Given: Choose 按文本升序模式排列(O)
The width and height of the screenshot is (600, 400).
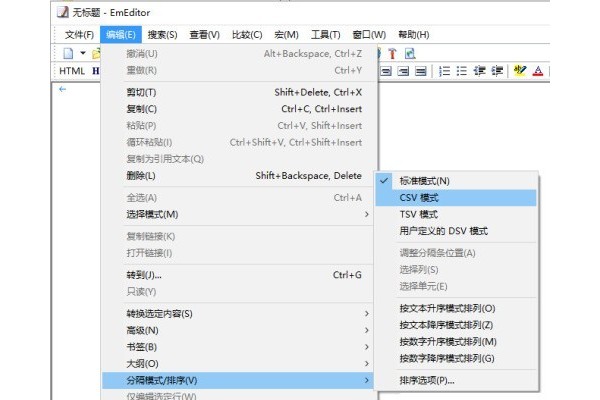Looking at the screenshot, I should [x=456, y=309].
